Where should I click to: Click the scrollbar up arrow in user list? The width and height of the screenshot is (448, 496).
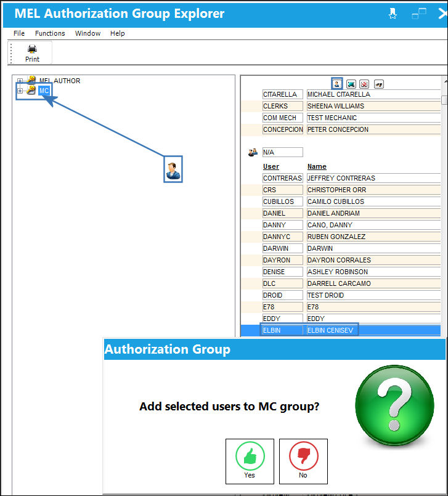click(x=445, y=81)
